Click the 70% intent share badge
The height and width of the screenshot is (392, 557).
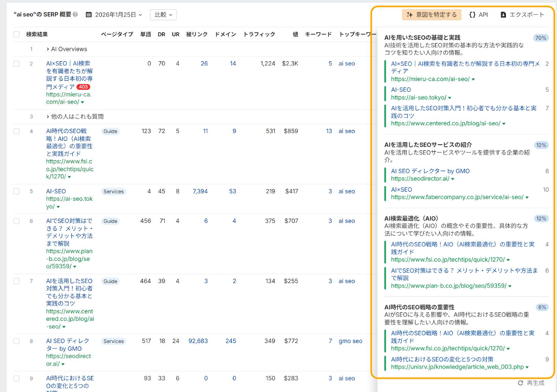pyautogui.click(x=540, y=38)
